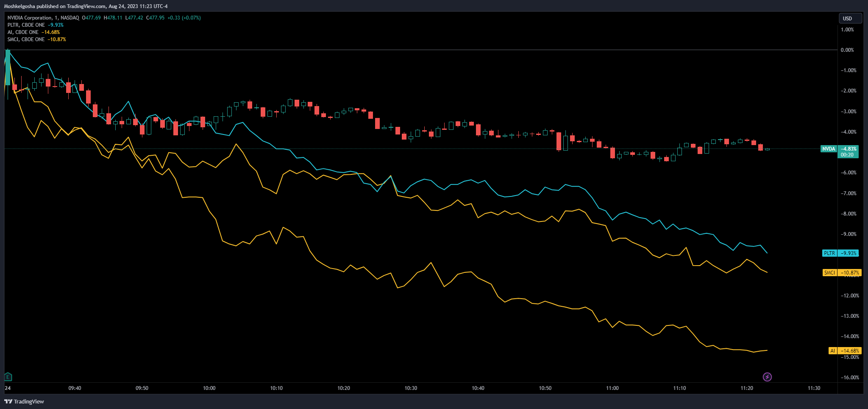The image size is (868, 409).
Task: Click the 0.00% price axis label
Action: click(847, 50)
